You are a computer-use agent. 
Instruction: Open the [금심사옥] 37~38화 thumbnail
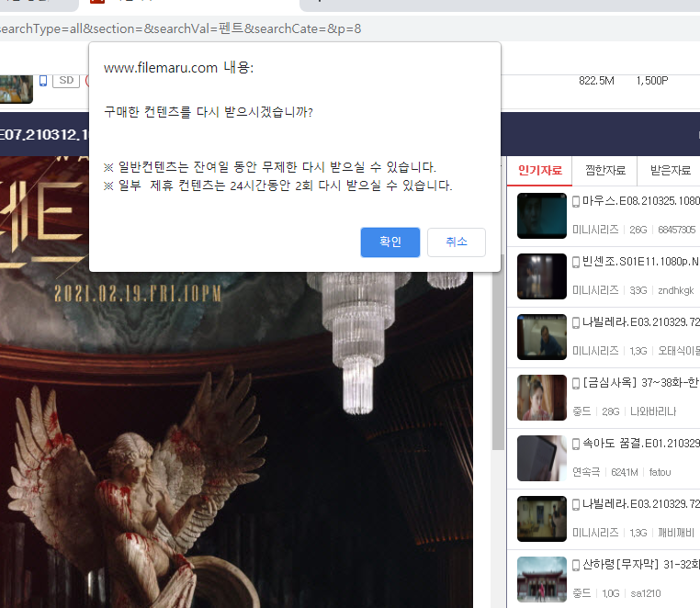[541, 398]
